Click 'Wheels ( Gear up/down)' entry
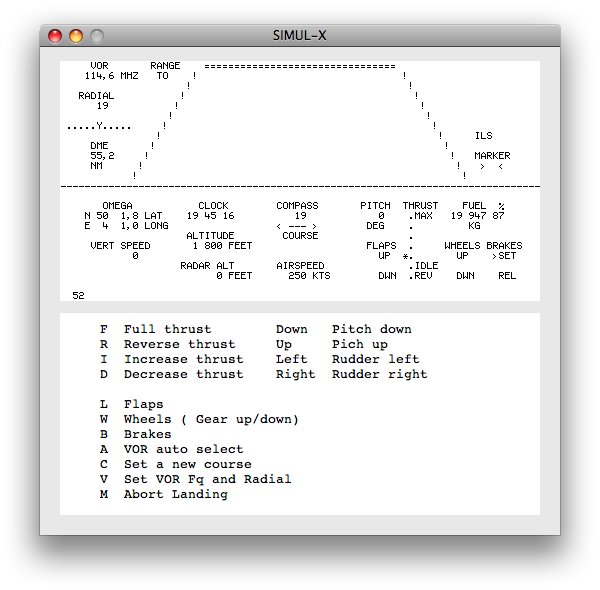This screenshot has width=600, height=590. tap(210, 419)
